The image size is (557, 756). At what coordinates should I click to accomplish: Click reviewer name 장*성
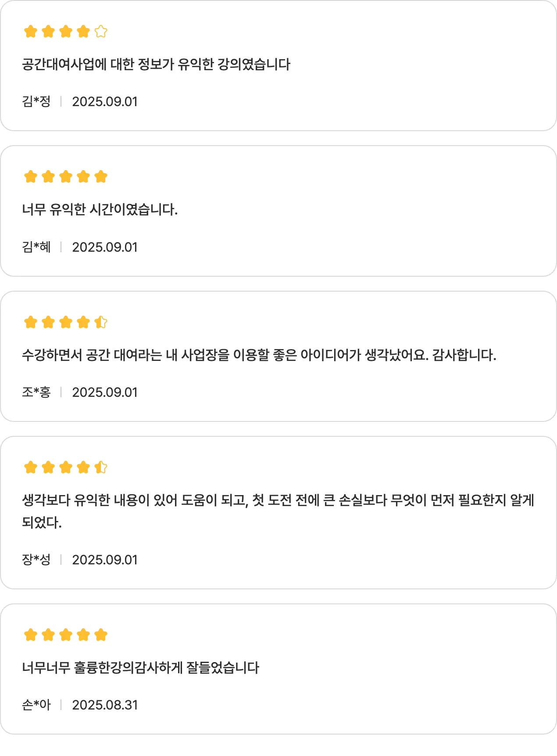36,560
